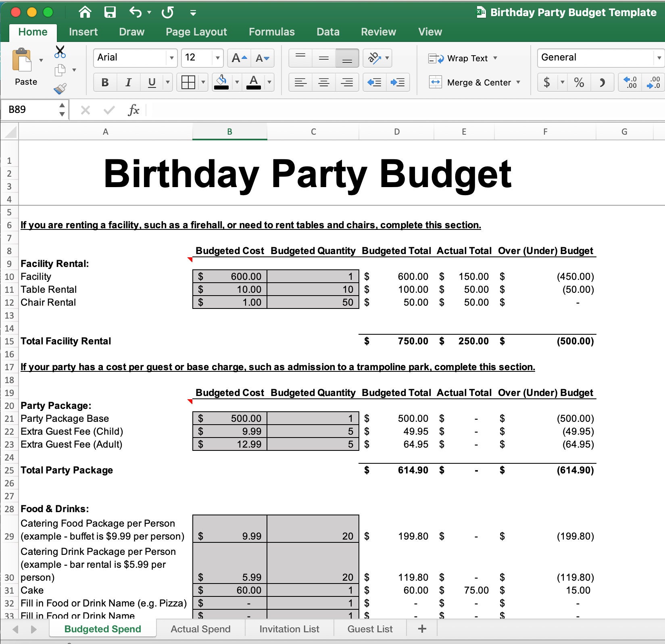Toggle Wrap Text on
Image resolution: width=665 pixels, height=644 pixels.
click(463, 58)
